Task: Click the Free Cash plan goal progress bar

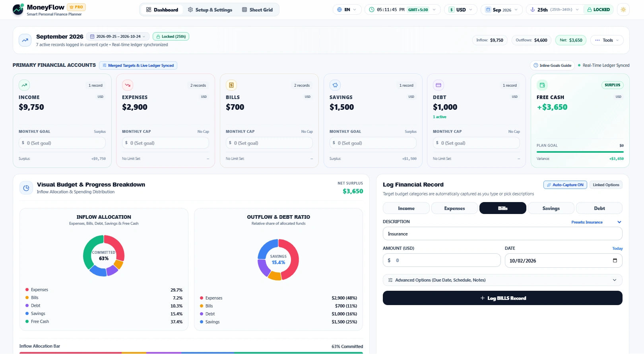Action: (x=580, y=152)
